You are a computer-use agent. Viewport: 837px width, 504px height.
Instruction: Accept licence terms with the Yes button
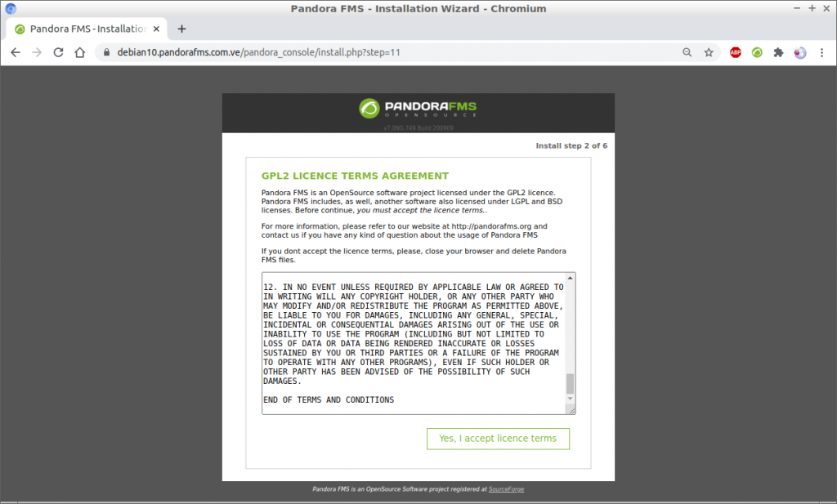(498, 439)
